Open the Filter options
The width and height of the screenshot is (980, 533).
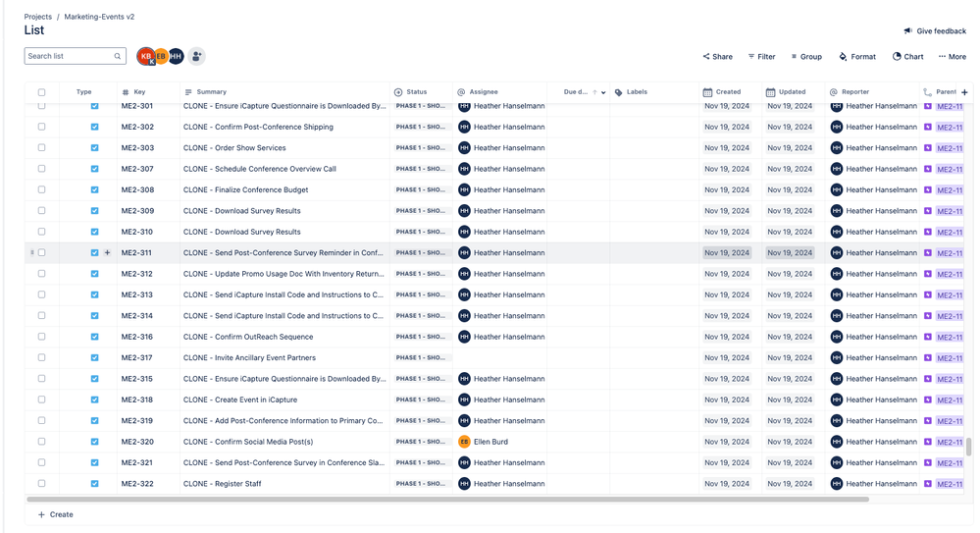pos(761,56)
